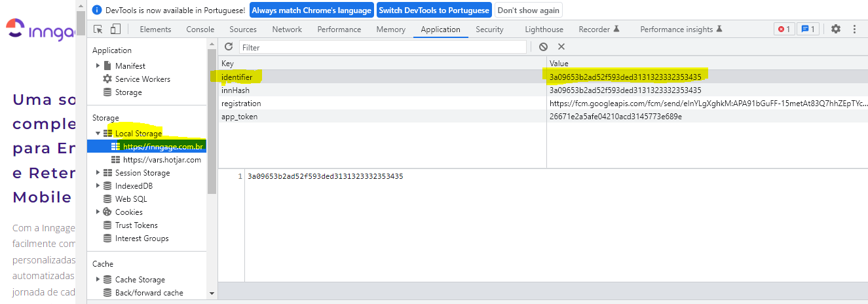Click the red error count badge
Viewport: 868px width, 304px height.
coord(783,29)
